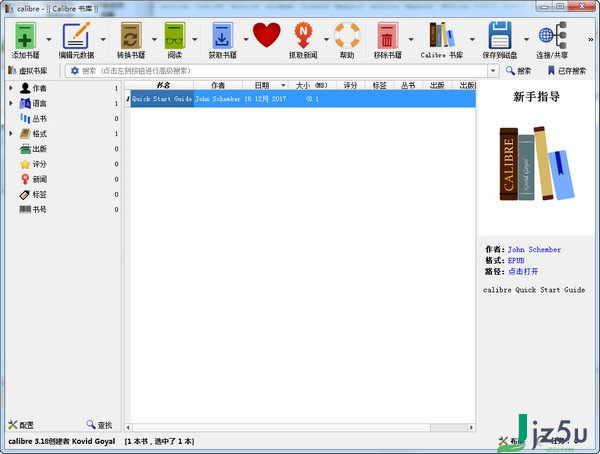This screenshot has height=454, width=600.
Task: Sort by Series (丛书) column header
Action: (408, 85)
